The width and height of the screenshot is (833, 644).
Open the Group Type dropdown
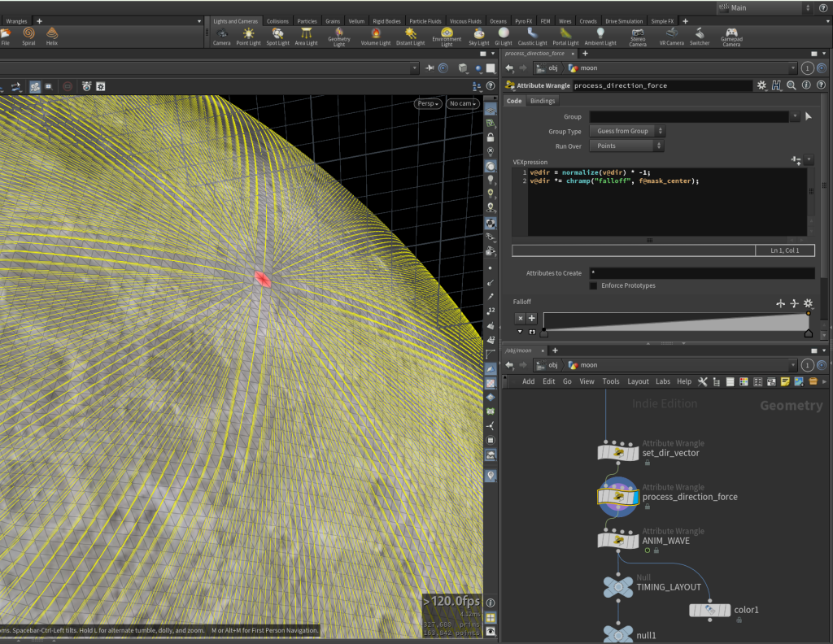627,131
